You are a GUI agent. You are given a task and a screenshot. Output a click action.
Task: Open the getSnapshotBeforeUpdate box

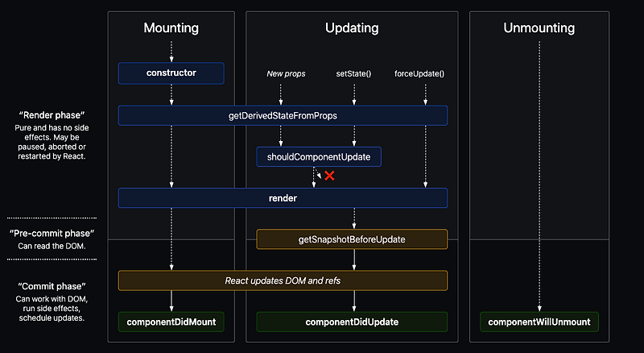pos(352,239)
